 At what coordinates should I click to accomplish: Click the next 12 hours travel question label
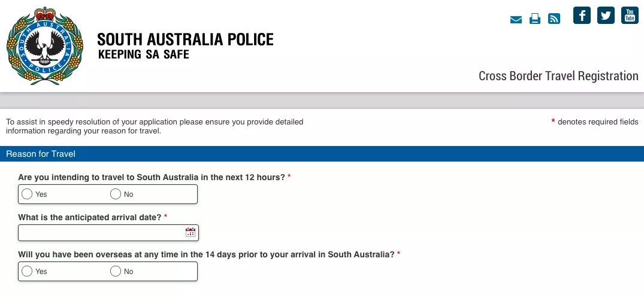click(x=152, y=177)
